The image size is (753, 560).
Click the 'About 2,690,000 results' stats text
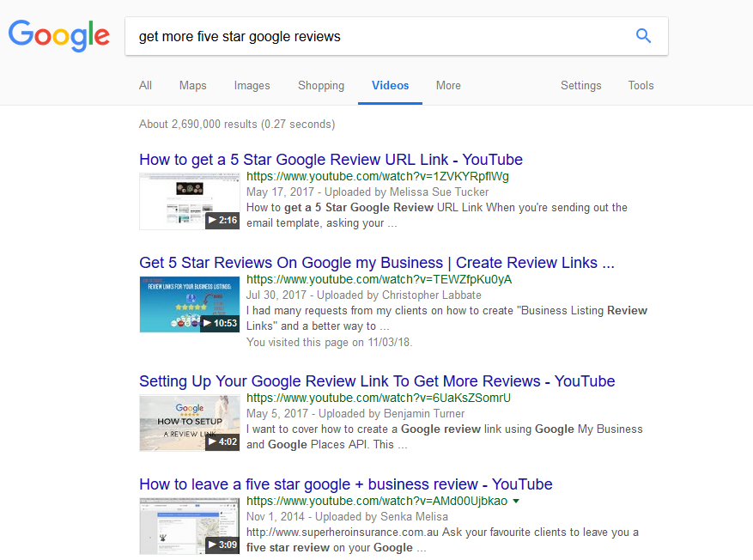pos(237,125)
